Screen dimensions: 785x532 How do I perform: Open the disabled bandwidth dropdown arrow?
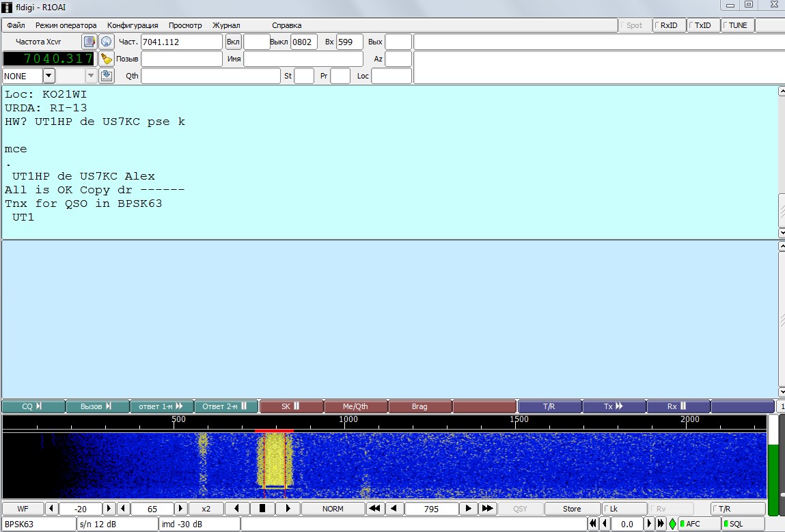pyautogui.click(x=91, y=75)
